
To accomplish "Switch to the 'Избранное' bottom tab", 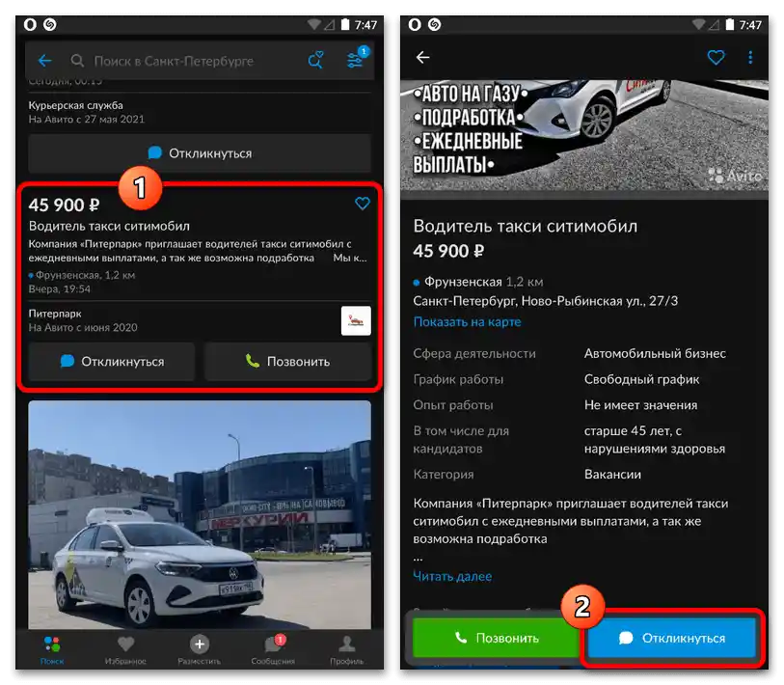I will tap(125, 650).
